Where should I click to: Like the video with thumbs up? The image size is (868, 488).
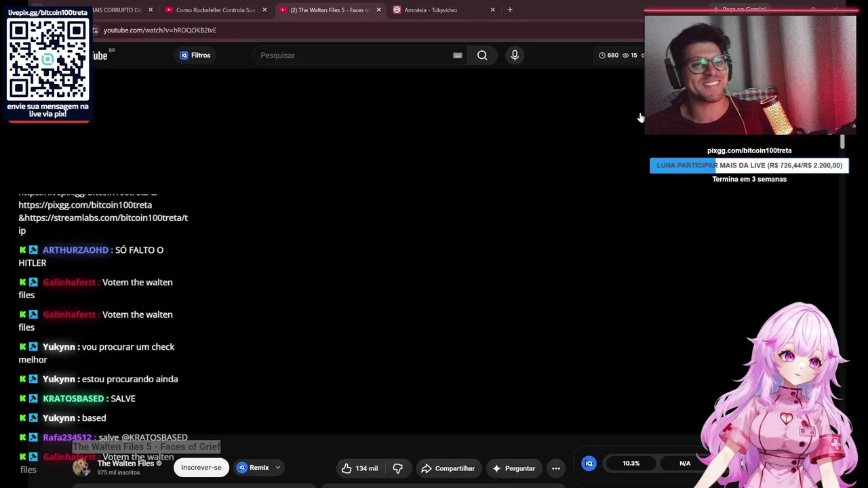[359, 468]
